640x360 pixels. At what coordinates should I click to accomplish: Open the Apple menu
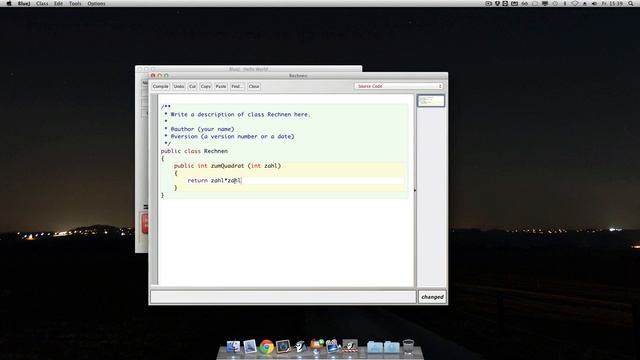(x=9, y=3)
